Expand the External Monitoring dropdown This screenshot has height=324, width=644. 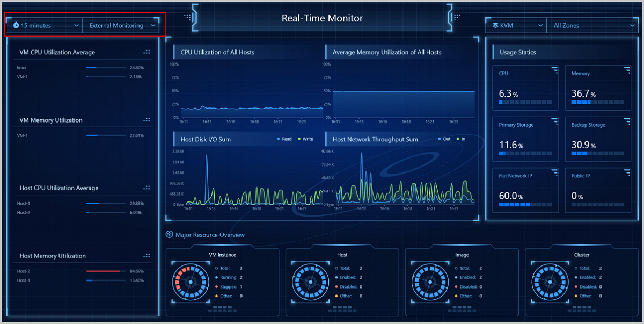121,25
